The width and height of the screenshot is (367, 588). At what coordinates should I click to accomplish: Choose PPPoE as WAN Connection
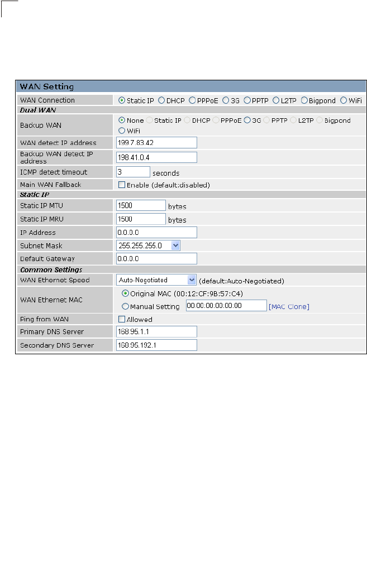(x=192, y=100)
